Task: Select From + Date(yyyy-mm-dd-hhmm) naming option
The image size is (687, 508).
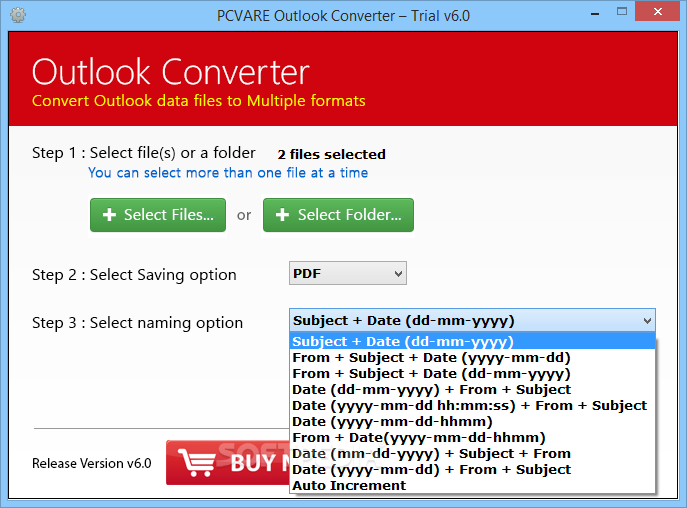Action: (x=472, y=438)
